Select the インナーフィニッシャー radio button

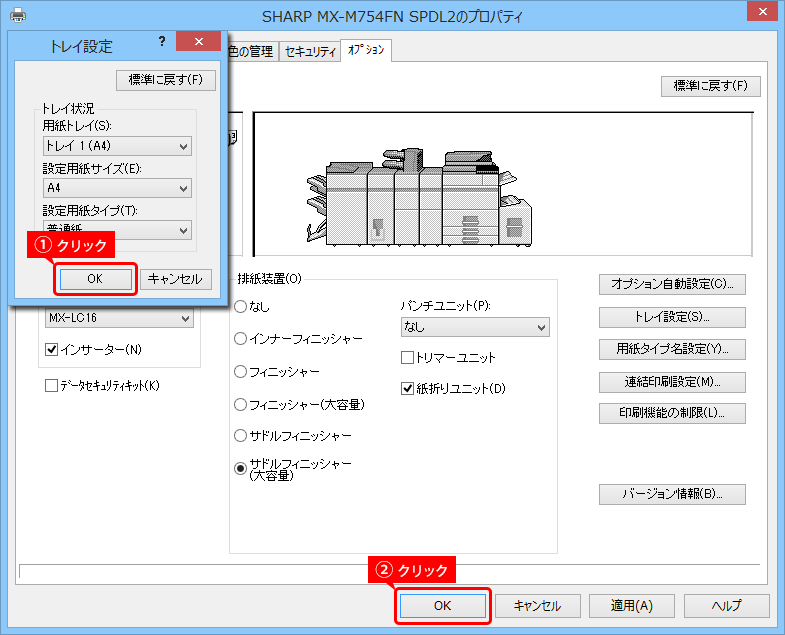pyautogui.click(x=240, y=339)
